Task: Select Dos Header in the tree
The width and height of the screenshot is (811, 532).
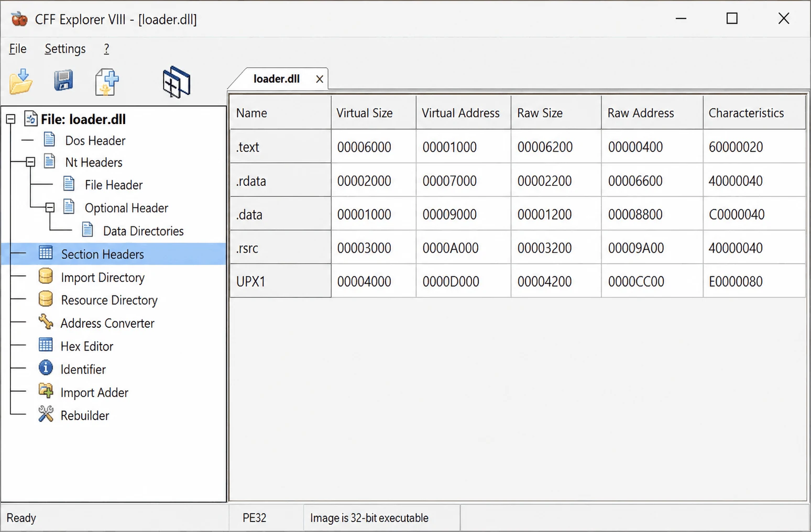Action: (95, 141)
